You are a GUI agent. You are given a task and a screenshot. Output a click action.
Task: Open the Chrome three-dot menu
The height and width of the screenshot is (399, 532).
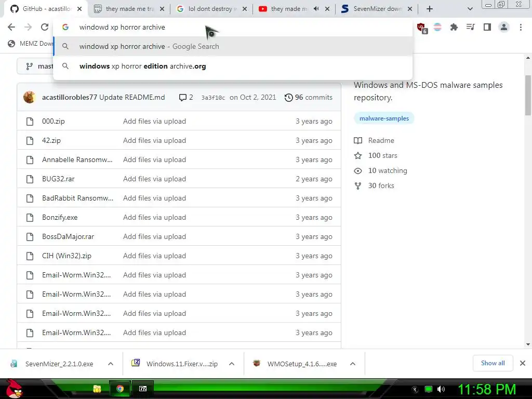[x=521, y=27]
